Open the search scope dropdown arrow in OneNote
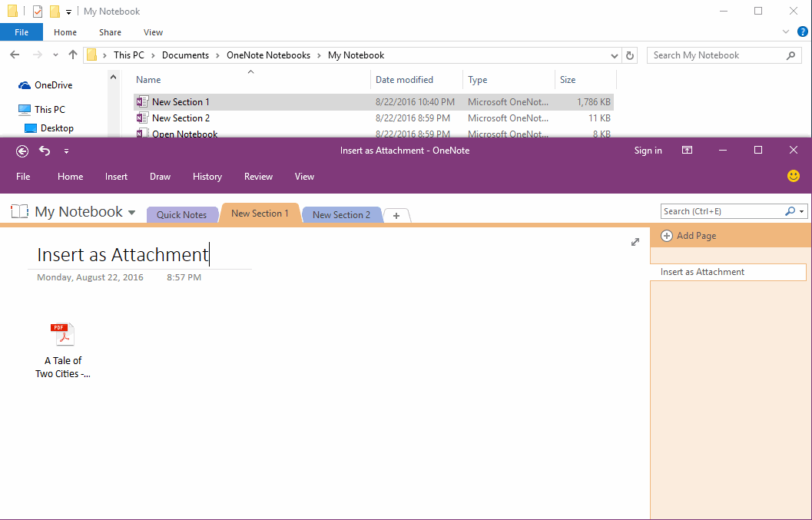Screen dimensions: 812x520 (802, 211)
